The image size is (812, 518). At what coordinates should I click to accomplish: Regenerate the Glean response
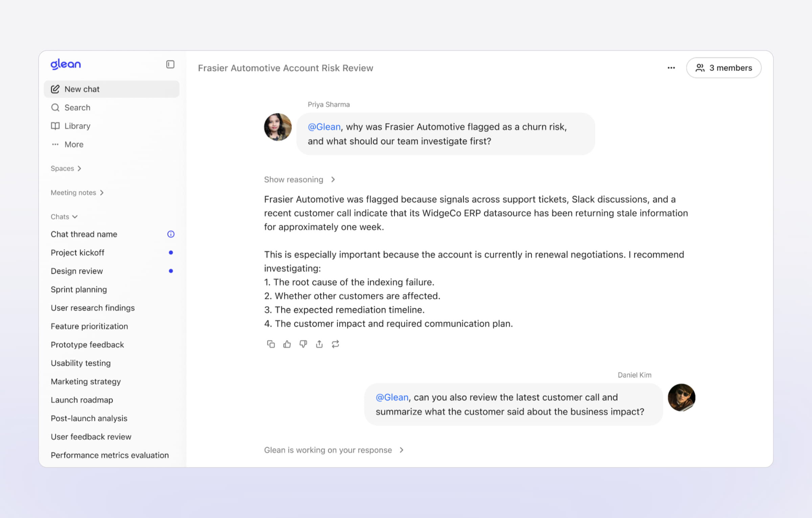coord(335,344)
